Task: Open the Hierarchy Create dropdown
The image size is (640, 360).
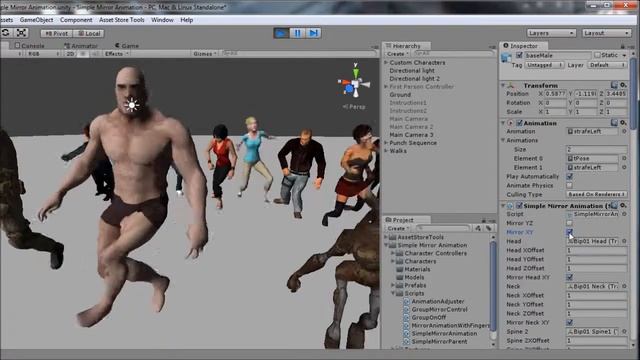Action: (x=397, y=54)
